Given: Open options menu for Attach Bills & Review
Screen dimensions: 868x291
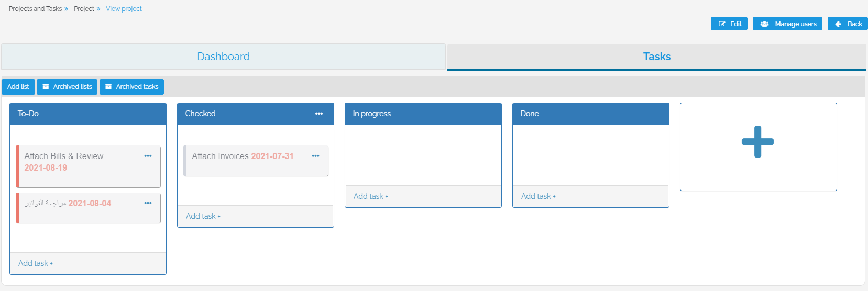Looking at the screenshot, I should (x=148, y=156).
